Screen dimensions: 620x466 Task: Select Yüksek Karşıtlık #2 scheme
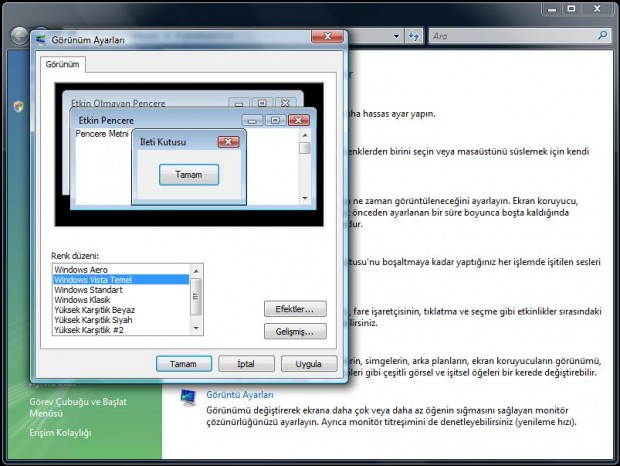point(89,330)
